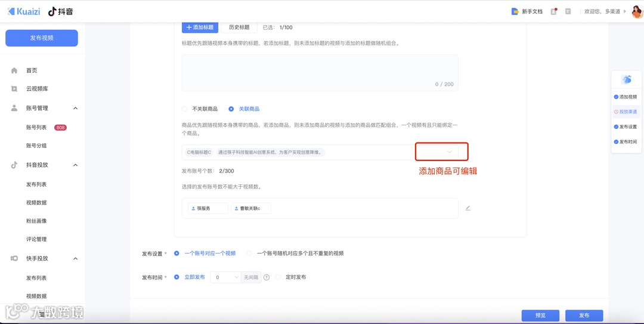
Task: Collapse the 账号管理 sidebar section
Action: [x=76, y=108]
